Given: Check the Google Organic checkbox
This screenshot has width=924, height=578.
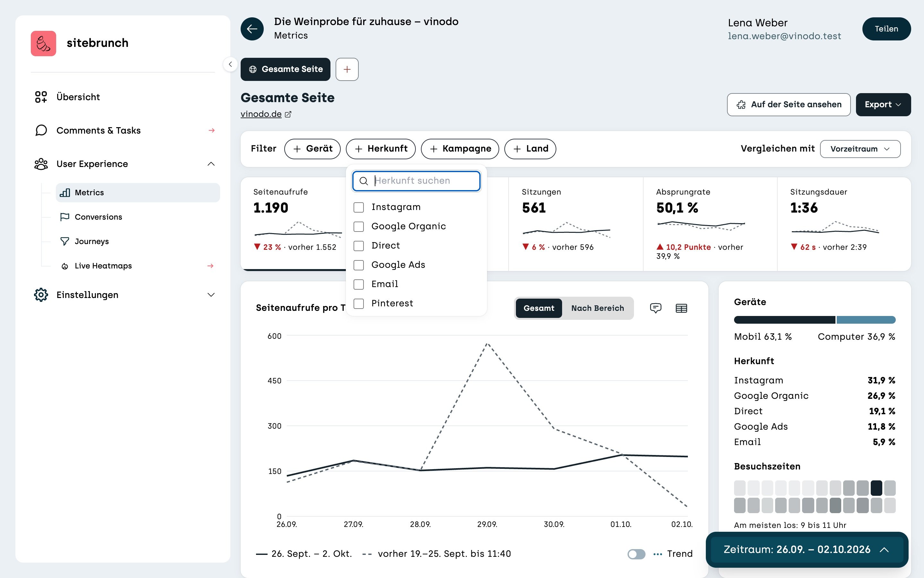Looking at the screenshot, I should (x=358, y=226).
